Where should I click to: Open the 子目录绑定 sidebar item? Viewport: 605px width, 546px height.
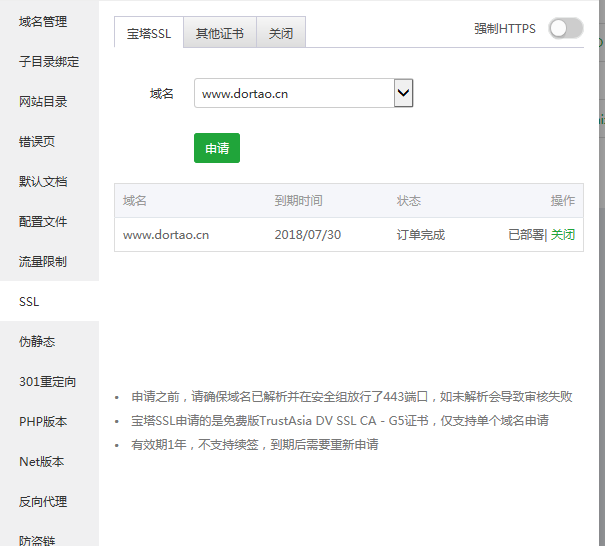click(x=49, y=62)
